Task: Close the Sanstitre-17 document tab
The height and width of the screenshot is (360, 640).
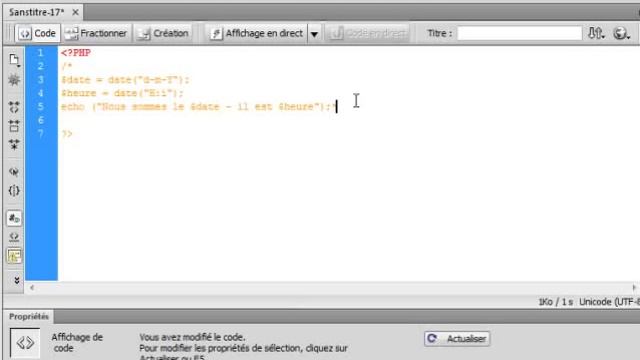Action: coord(76,13)
